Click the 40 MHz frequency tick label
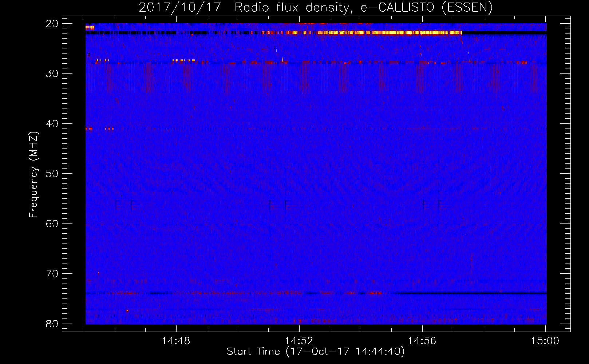This screenshot has height=364, width=589. point(52,124)
